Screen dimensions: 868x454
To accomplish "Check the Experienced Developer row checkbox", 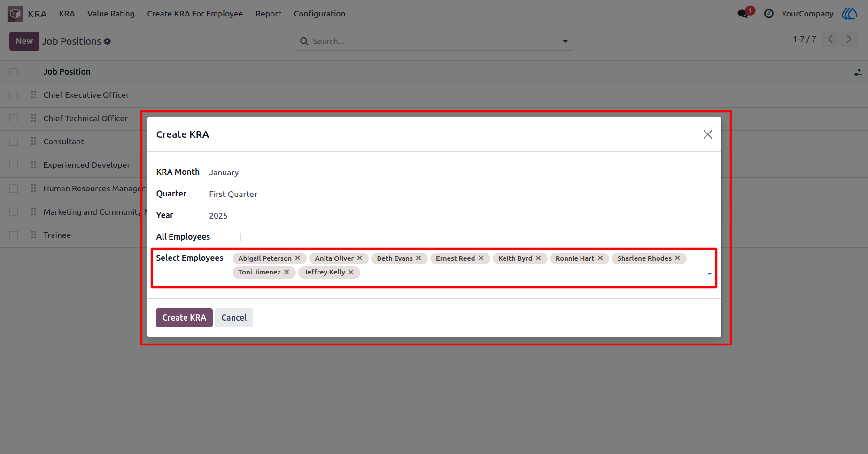I will (x=14, y=165).
